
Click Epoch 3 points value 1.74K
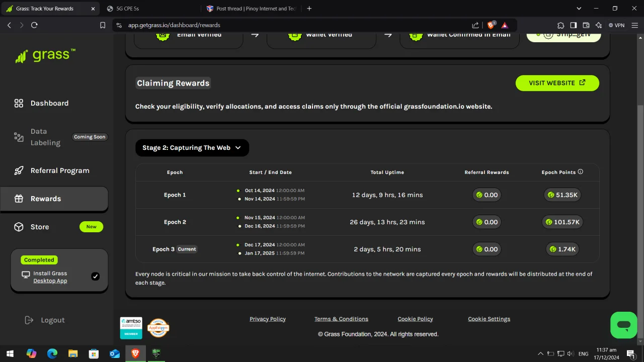click(x=562, y=249)
